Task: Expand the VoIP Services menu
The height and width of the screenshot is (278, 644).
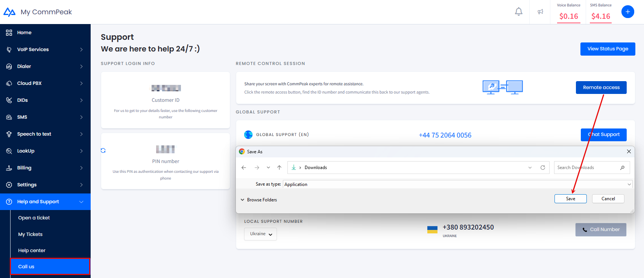Action: 81,50
